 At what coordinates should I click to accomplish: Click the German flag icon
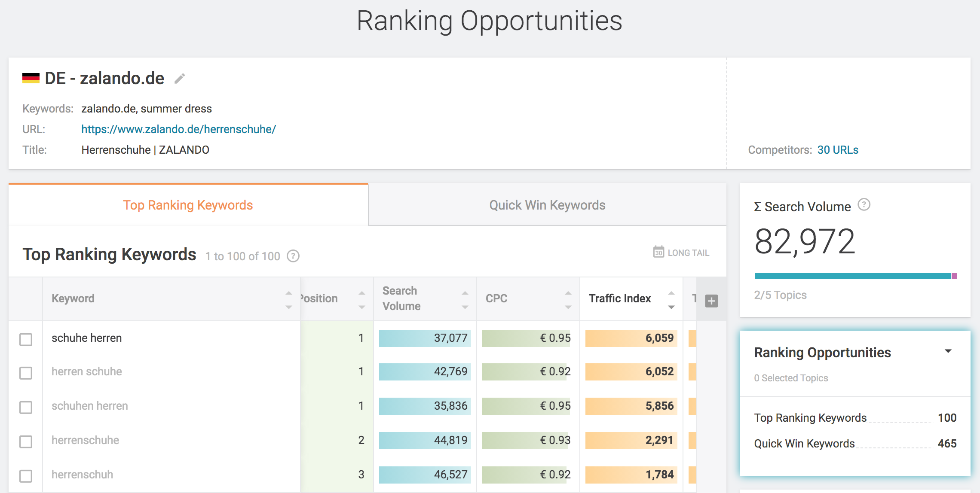(31, 78)
